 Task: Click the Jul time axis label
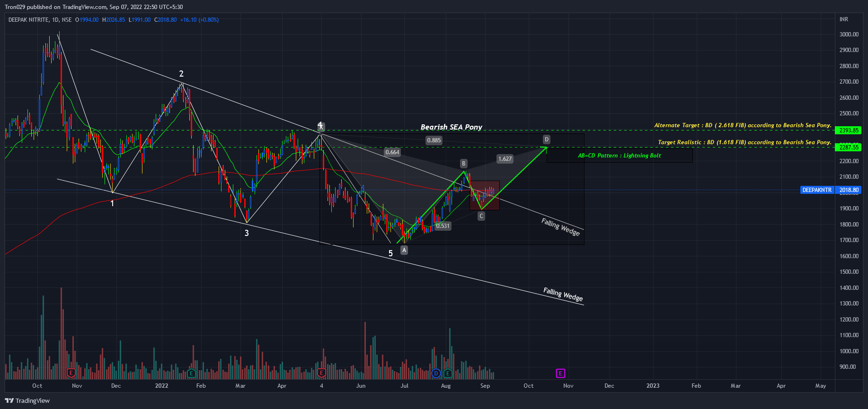pos(405,386)
